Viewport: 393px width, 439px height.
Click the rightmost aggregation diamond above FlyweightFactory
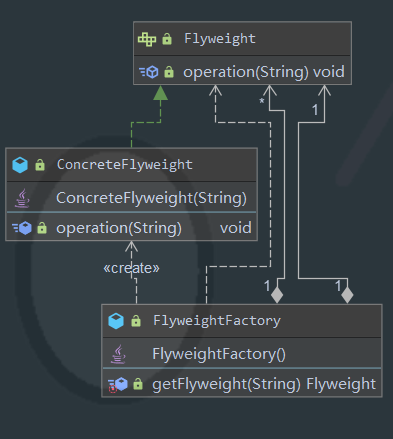tap(347, 295)
